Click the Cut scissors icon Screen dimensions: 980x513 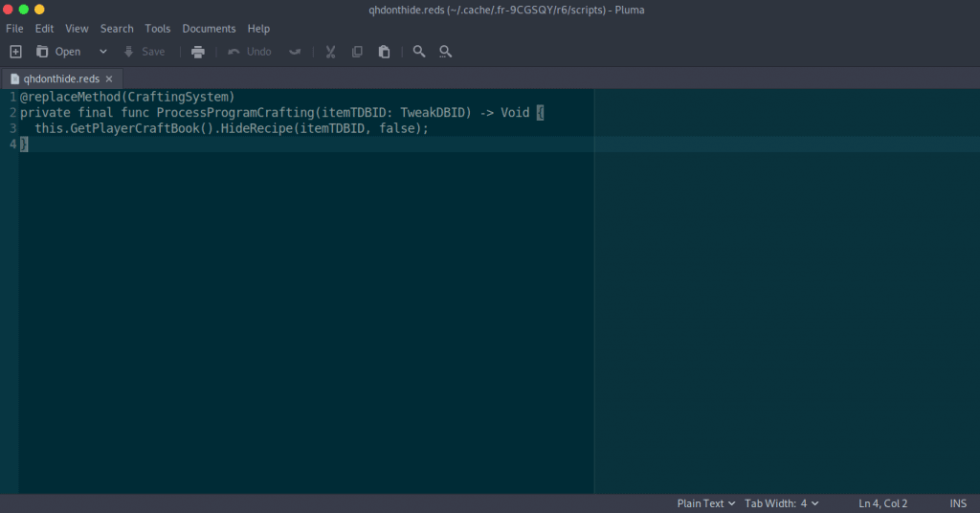[x=330, y=52]
